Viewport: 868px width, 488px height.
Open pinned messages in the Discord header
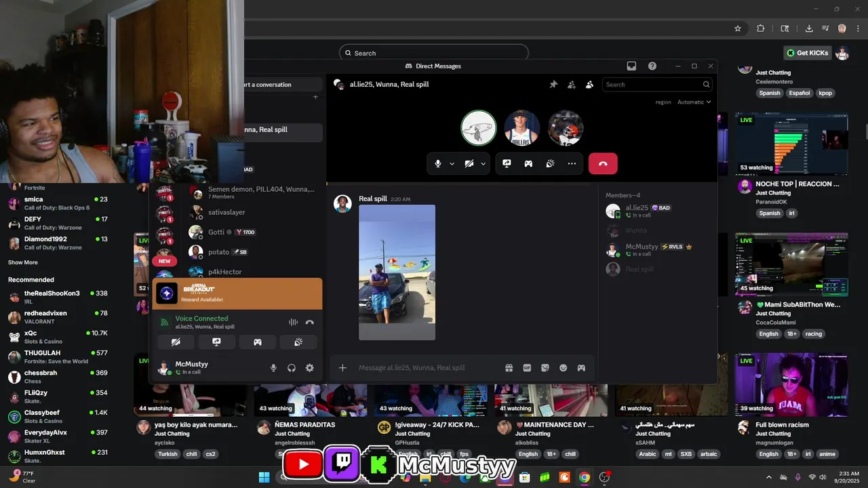(553, 85)
